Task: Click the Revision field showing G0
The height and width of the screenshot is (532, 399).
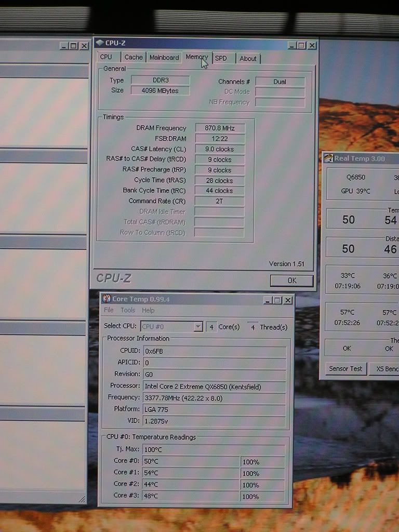Action: tap(215, 375)
